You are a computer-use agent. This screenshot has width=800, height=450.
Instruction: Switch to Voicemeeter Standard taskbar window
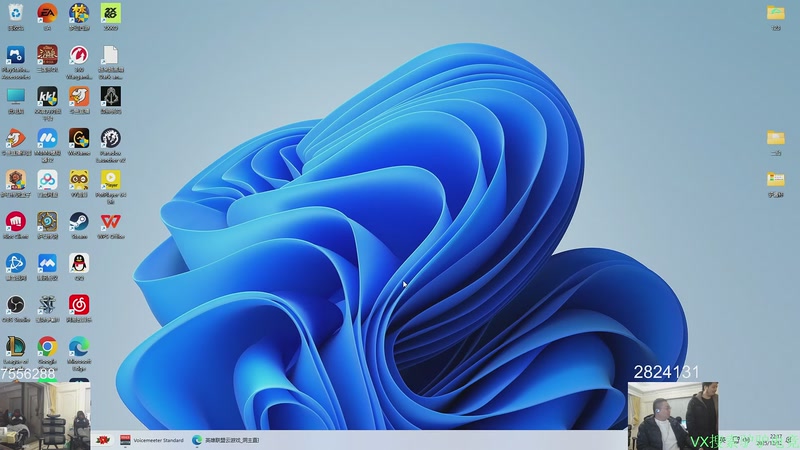[x=152, y=440]
